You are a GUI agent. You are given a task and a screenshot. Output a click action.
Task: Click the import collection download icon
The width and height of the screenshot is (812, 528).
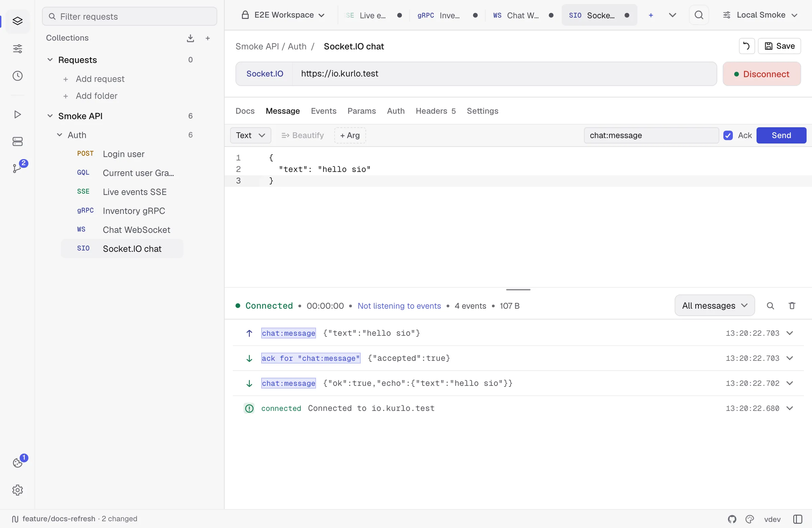190,38
